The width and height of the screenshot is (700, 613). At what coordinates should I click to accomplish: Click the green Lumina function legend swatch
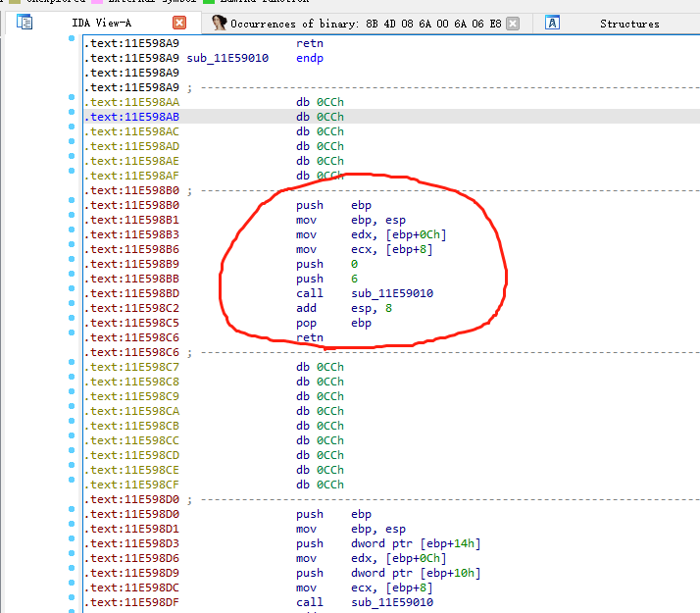208,2
